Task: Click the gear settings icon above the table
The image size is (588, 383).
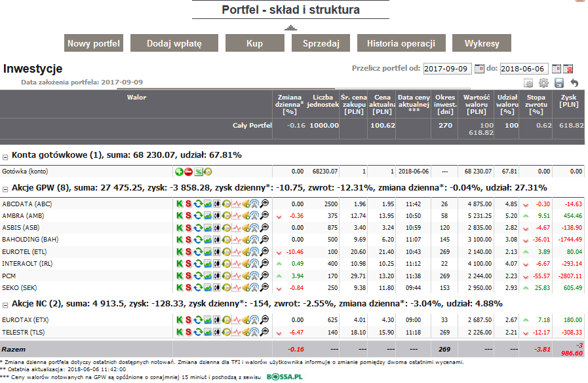Action: pos(543,82)
